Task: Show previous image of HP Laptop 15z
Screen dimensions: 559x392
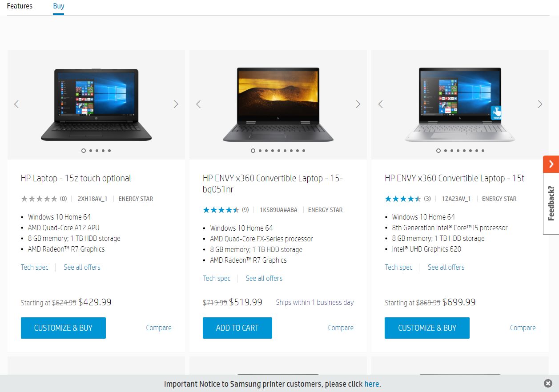Action: 16,104
